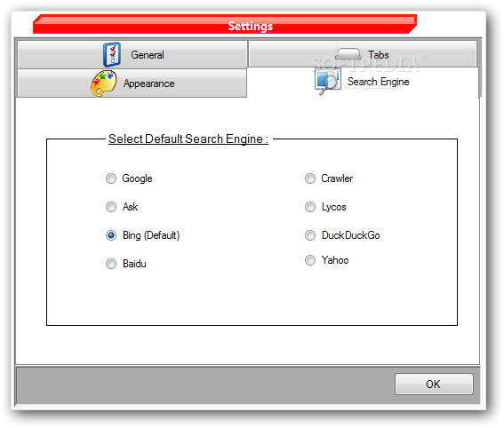Click the Tabs folder-tab icon
This screenshot has width=504, height=428.
tap(348, 53)
